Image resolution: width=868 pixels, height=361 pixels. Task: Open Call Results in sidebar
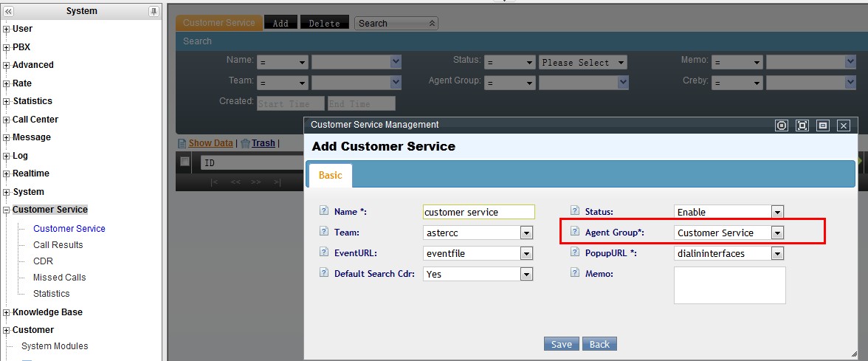(58, 245)
